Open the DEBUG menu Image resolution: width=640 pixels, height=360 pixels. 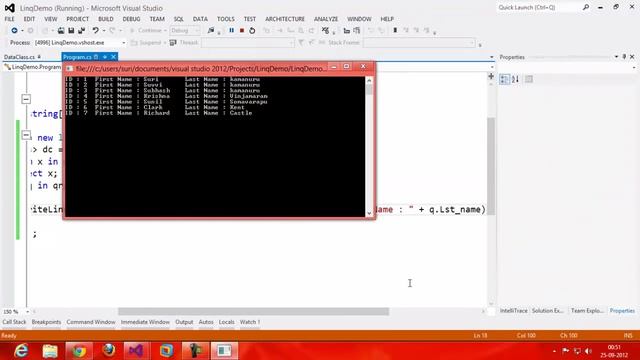(x=131, y=19)
